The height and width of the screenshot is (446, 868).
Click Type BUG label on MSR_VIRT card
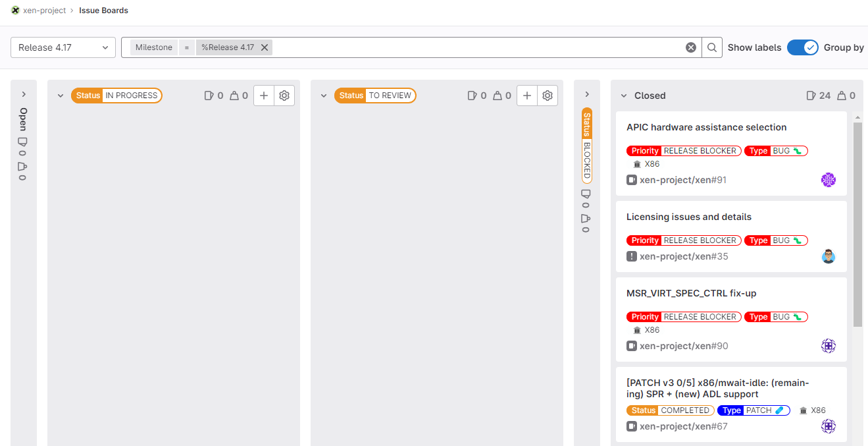(x=776, y=317)
